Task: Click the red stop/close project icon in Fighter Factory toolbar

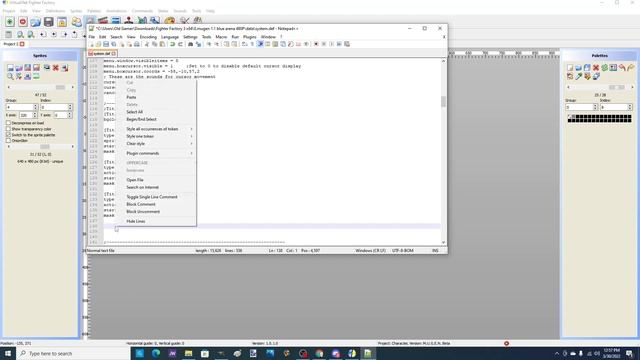Action: point(23,22)
